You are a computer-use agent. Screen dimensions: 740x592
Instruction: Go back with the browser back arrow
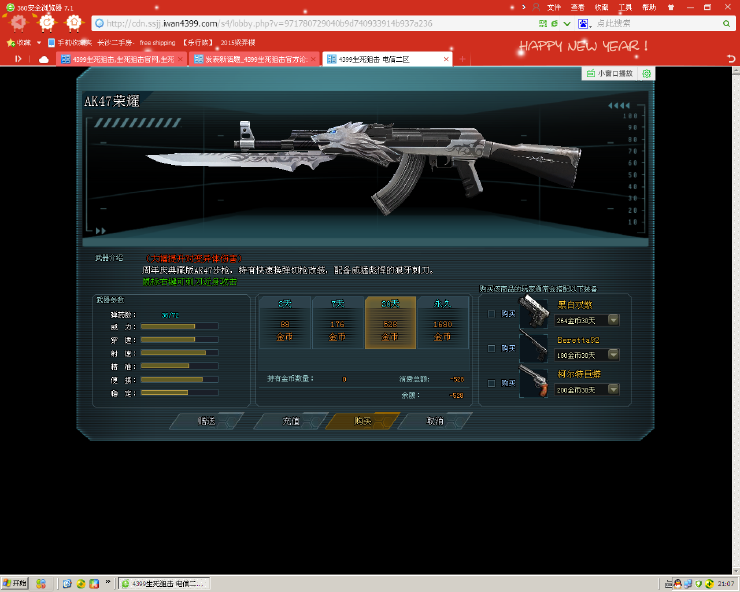coord(18,22)
